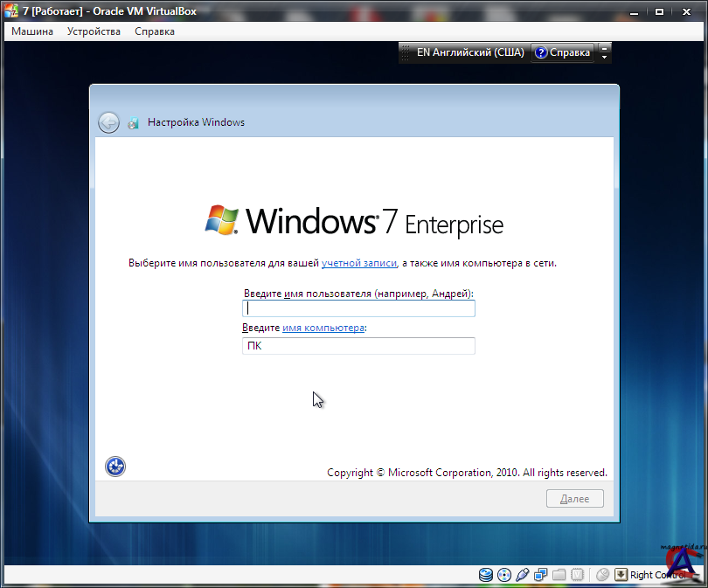Viewport: 708px width, 588px height.
Task: Open the network adapters status icon
Action: [x=541, y=575]
